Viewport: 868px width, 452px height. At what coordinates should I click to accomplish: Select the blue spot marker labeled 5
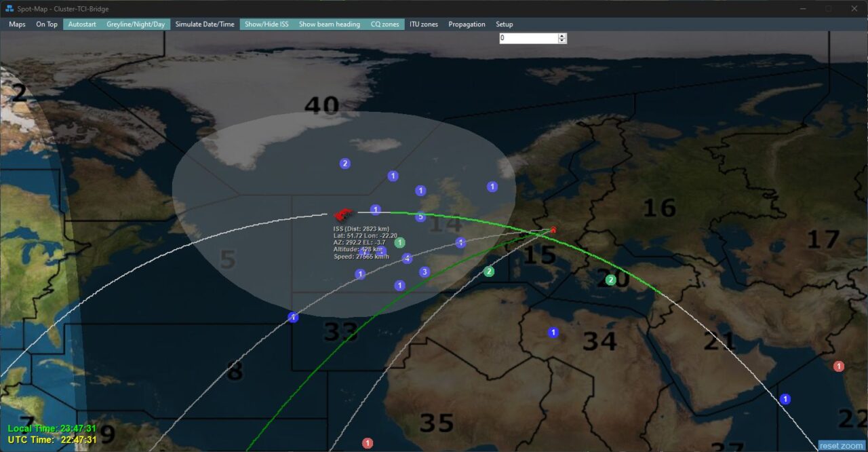pos(420,217)
